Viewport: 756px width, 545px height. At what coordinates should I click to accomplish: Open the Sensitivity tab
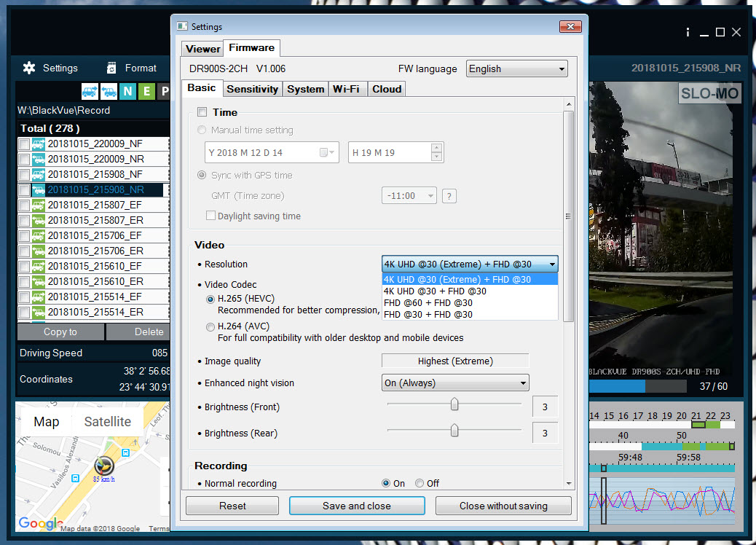click(252, 89)
